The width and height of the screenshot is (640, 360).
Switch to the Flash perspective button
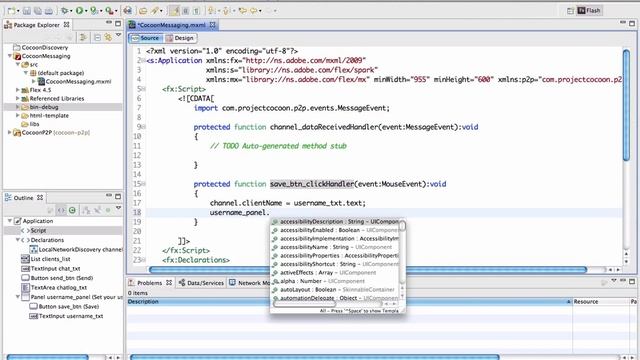pos(589,11)
